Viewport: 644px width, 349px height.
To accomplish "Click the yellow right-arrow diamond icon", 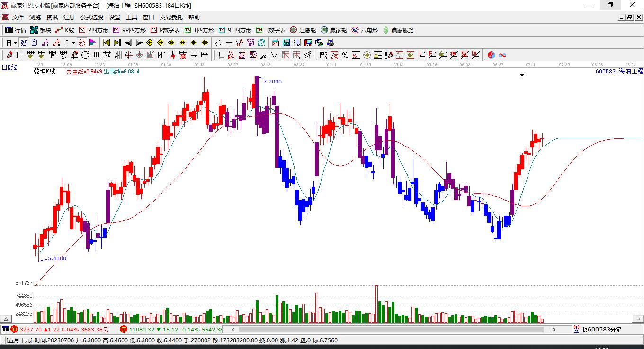I will click(161, 43).
